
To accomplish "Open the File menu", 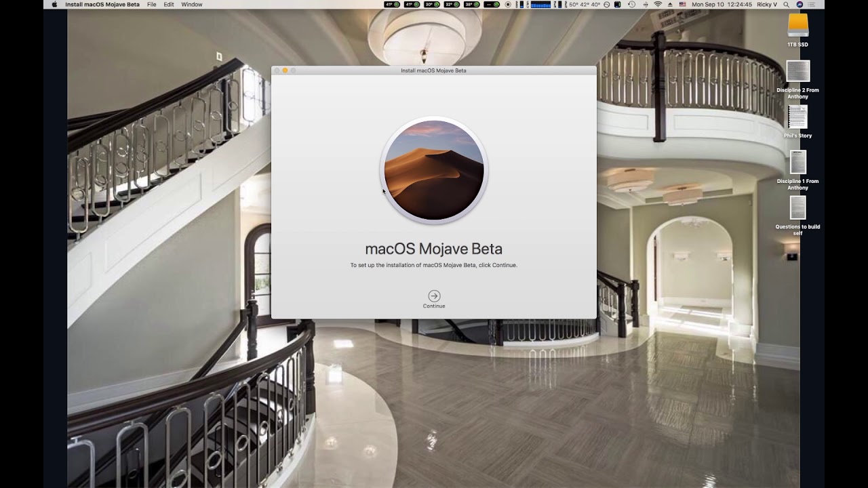I will pos(152,4).
